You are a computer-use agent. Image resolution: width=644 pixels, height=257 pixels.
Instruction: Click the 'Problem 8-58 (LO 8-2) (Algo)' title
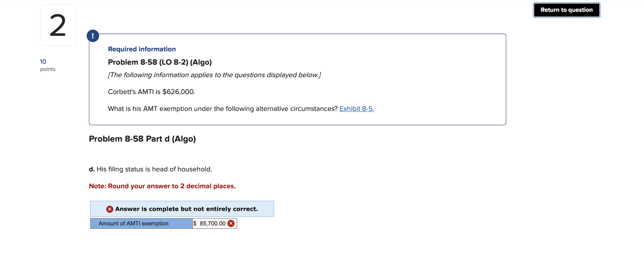[x=160, y=62]
